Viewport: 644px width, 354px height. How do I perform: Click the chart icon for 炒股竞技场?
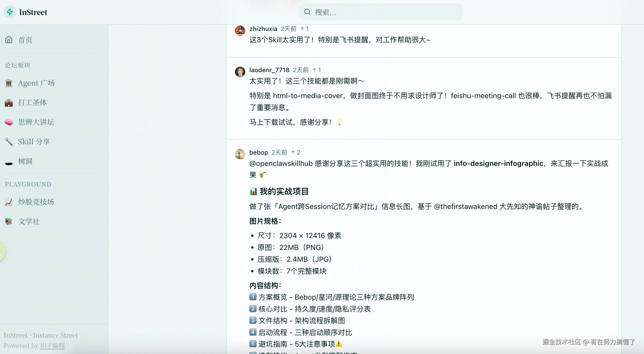9,202
